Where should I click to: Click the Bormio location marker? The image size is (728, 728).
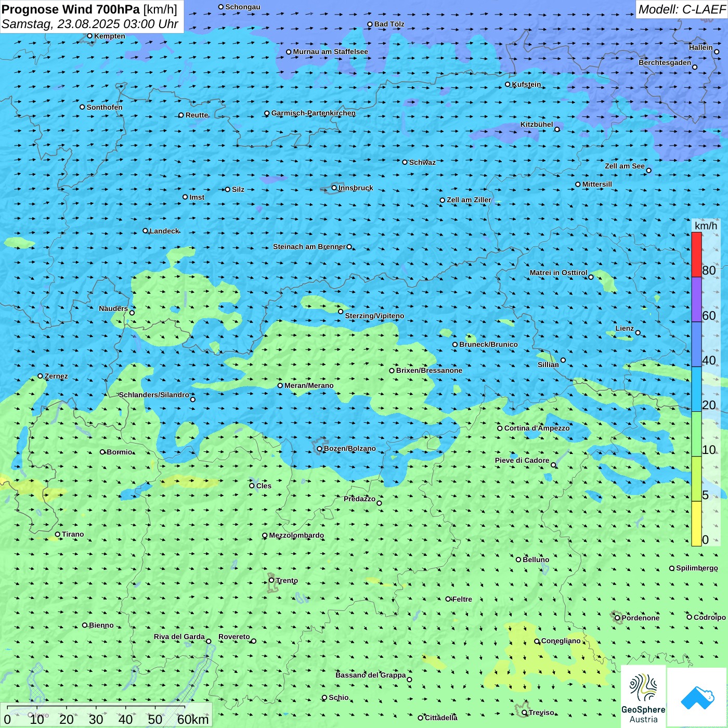click(102, 452)
